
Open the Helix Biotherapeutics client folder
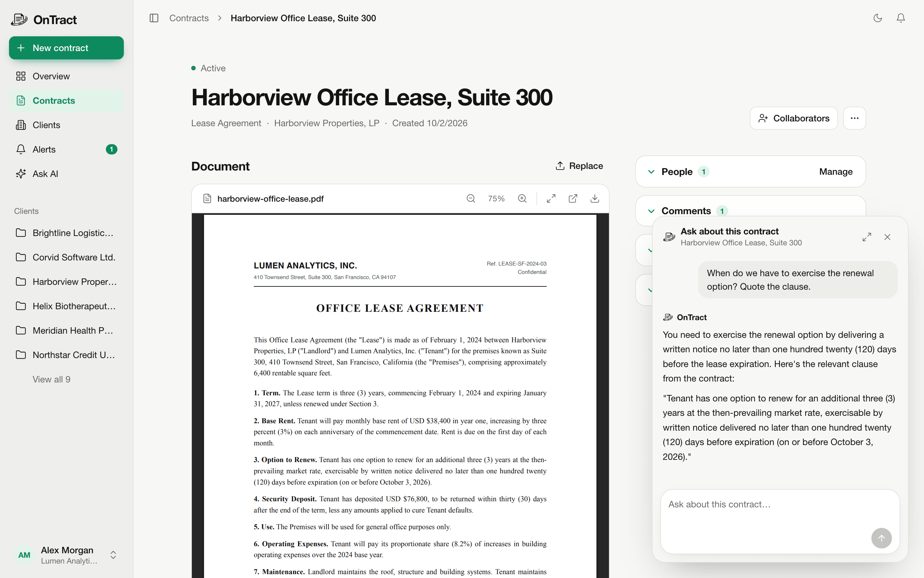pos(66,306)
